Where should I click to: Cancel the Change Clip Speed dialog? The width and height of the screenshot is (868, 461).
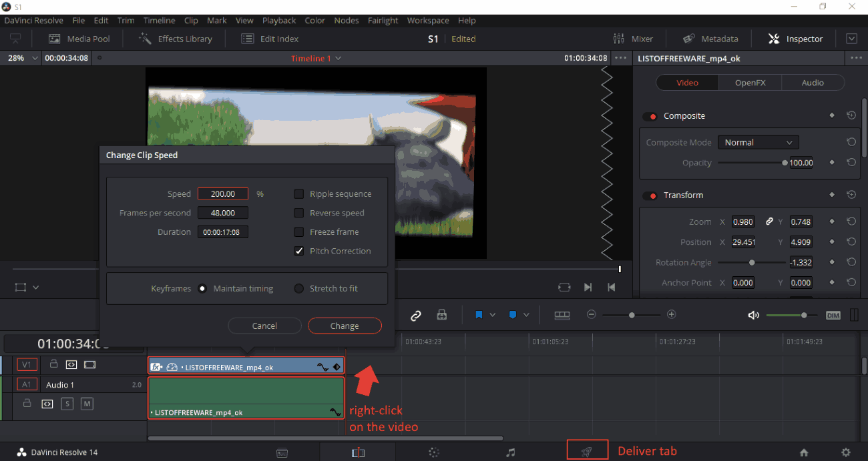point(264,326)
